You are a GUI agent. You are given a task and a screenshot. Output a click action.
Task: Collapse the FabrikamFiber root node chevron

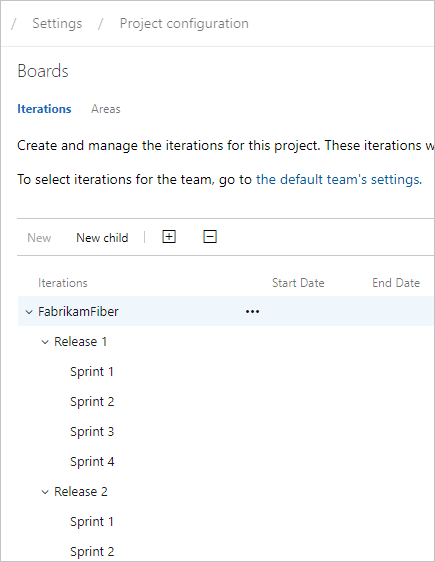[x=29, y=312]
